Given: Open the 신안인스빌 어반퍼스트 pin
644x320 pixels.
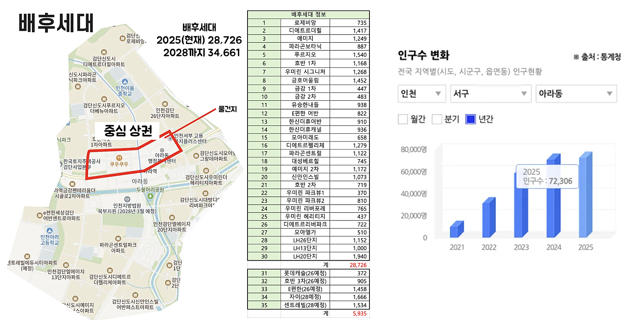Looking at the screenshot, I should coord(135,295).
